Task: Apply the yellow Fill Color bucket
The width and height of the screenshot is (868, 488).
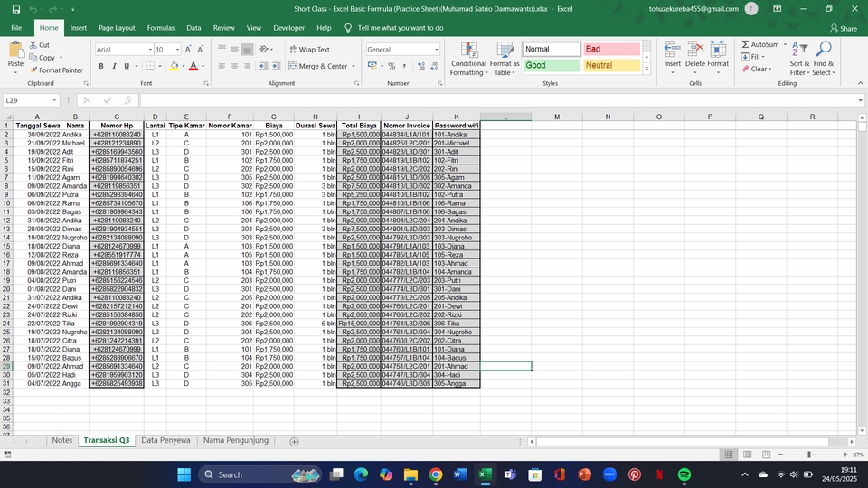Action: pos(174,66)
